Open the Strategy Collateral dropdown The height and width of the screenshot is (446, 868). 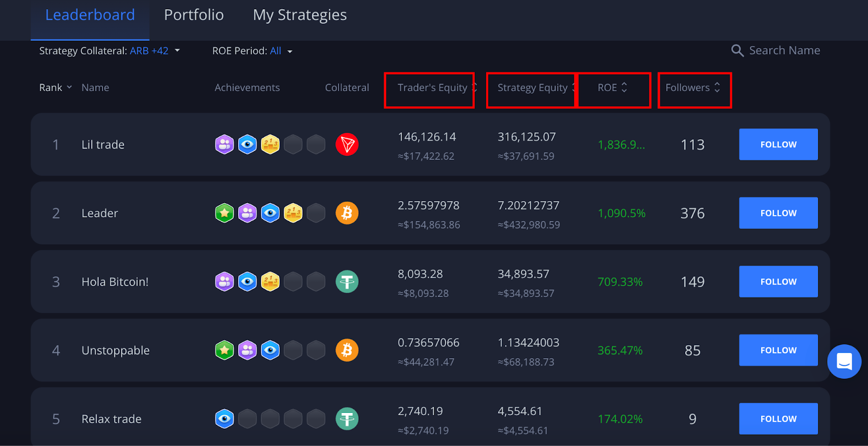click(x=110, y=51)
